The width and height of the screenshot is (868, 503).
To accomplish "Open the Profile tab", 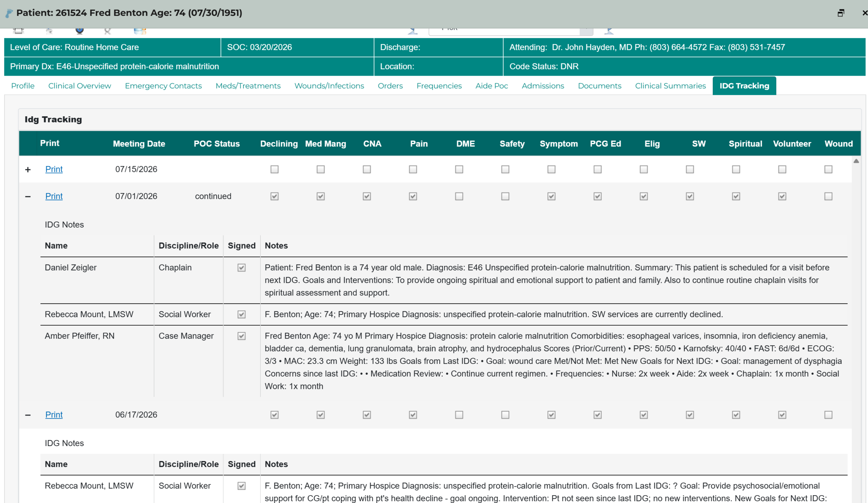I will (23, 86).
